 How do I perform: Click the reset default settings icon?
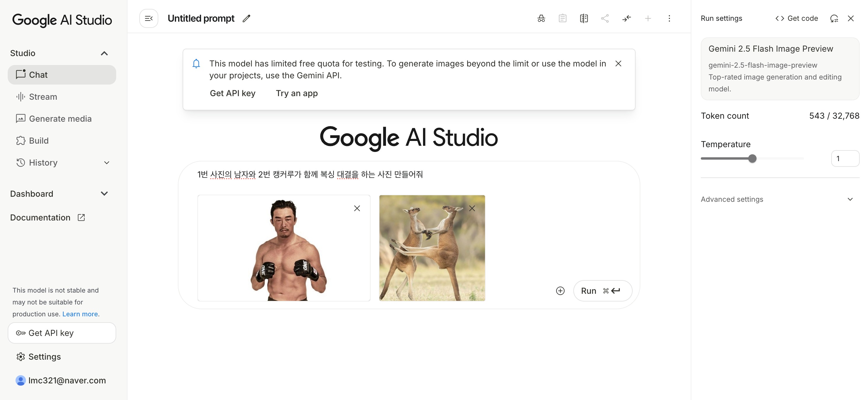[x=834, y=19]
